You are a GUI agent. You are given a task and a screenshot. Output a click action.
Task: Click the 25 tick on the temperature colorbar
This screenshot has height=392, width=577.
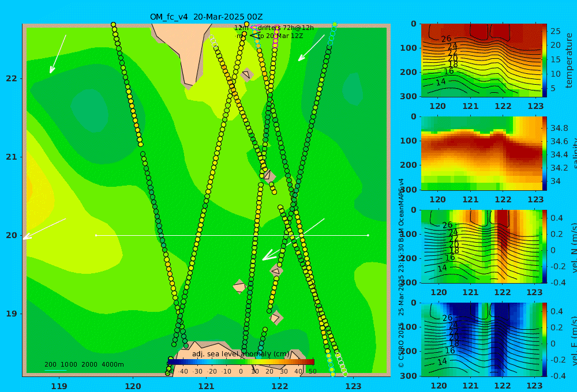(x=556, y=31)
